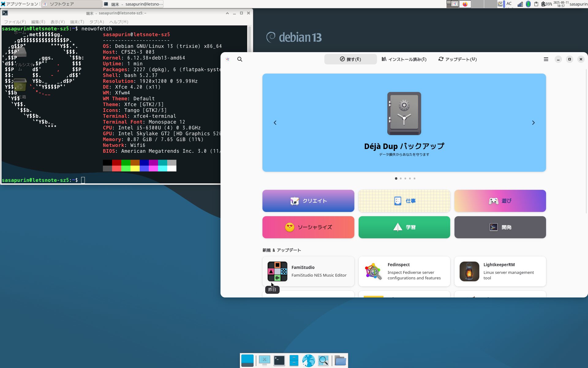Open the Play category
Viewport: 588px width, 368px height.
(500, 201)
